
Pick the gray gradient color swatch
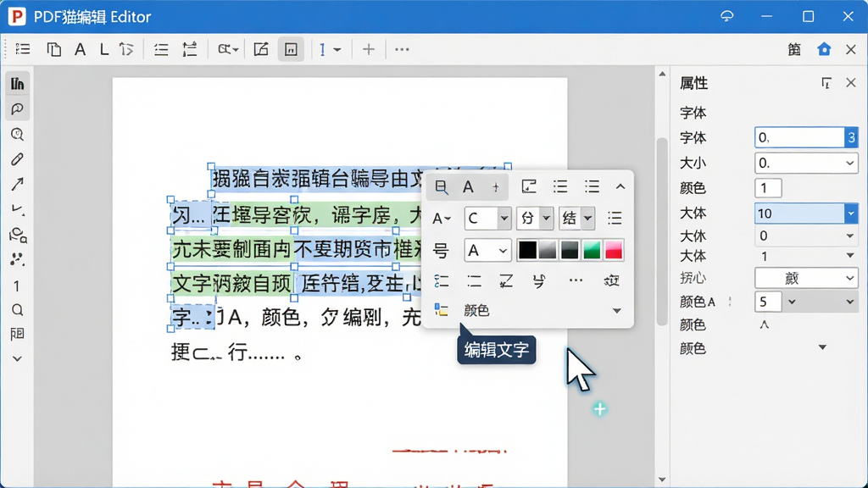point(547,250)
